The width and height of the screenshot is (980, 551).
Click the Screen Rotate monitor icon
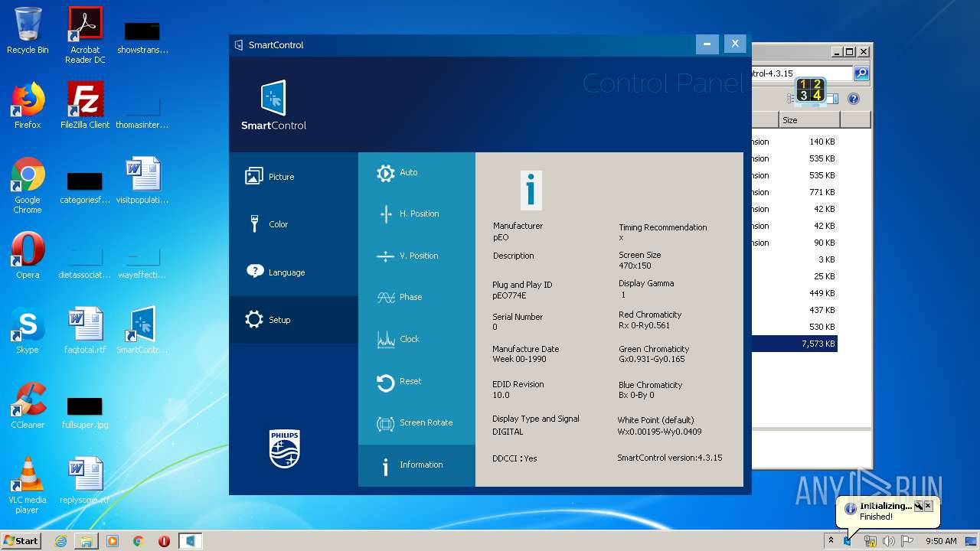(386, 423)
